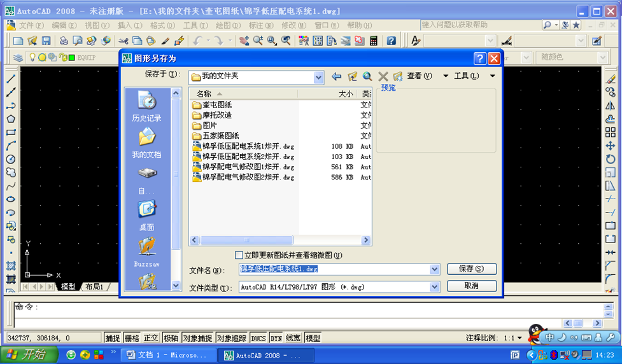Expand the color control (随颜色) dropdown
The height and width of the screenshot is (364, 622).
[x=603, y=57]
